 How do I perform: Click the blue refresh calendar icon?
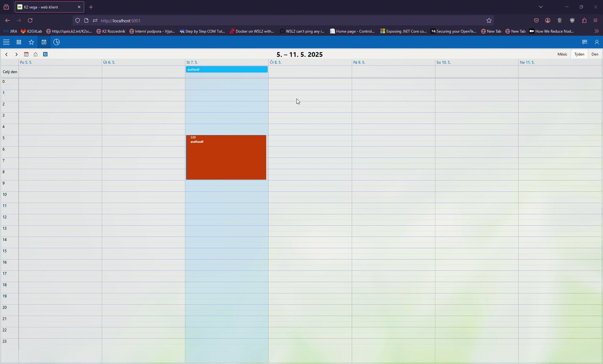[45, 54]
